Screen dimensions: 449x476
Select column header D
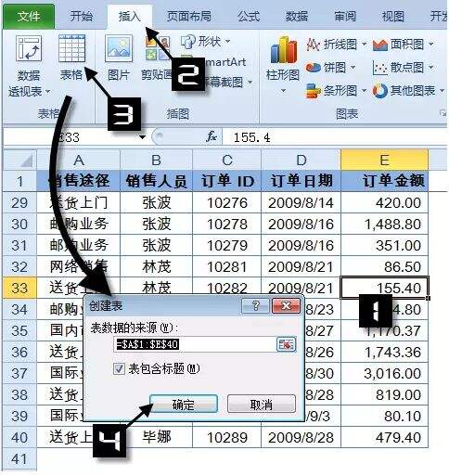(x=301, y=160)
